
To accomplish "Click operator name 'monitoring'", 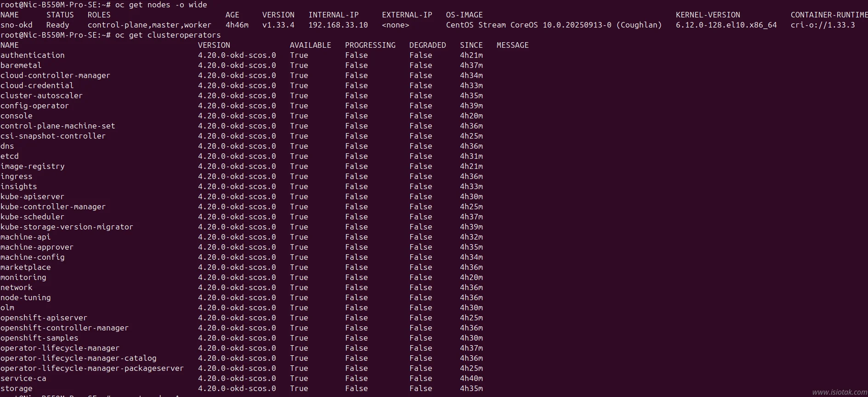I will tap(23, 278).
